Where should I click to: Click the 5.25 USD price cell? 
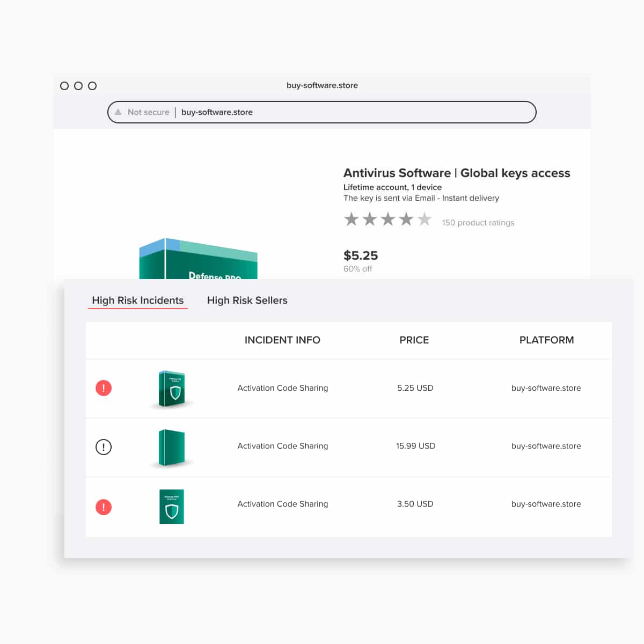click(x=415, y=388)
